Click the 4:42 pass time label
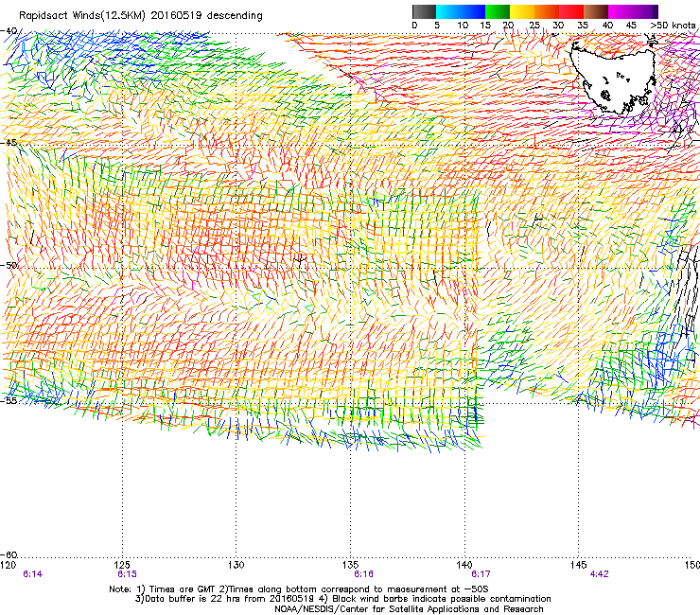Screen dimensions: 700x615 [599, 574]
